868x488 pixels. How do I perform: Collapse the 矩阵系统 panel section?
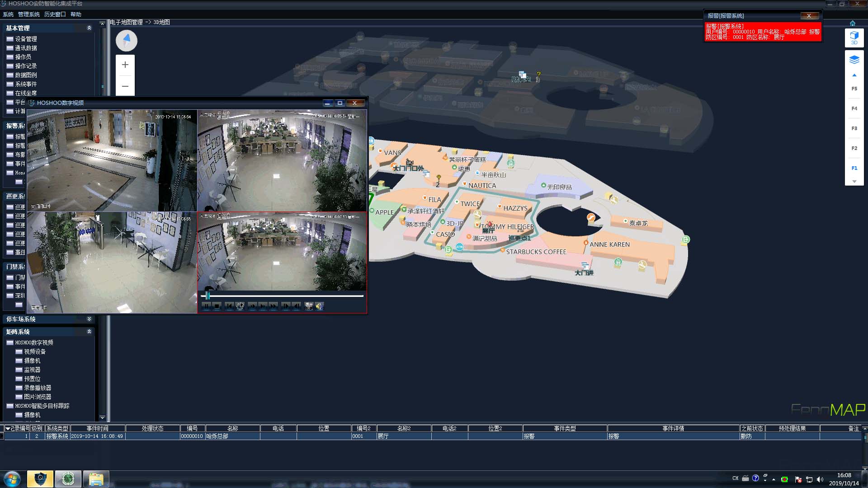pyautogui.click(x=89, y=332)
